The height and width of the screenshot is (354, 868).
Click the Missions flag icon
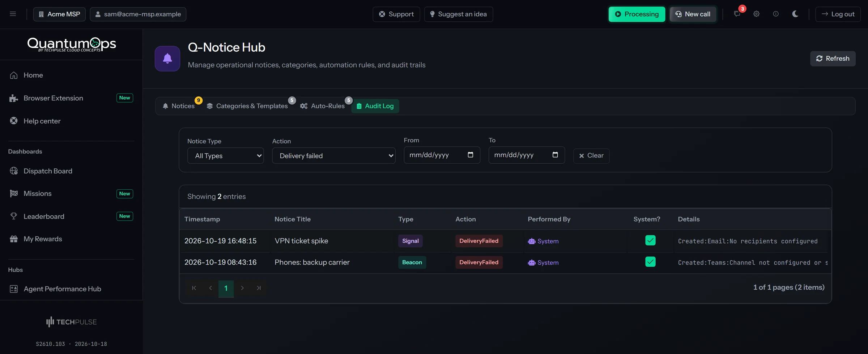coord(14,194)
